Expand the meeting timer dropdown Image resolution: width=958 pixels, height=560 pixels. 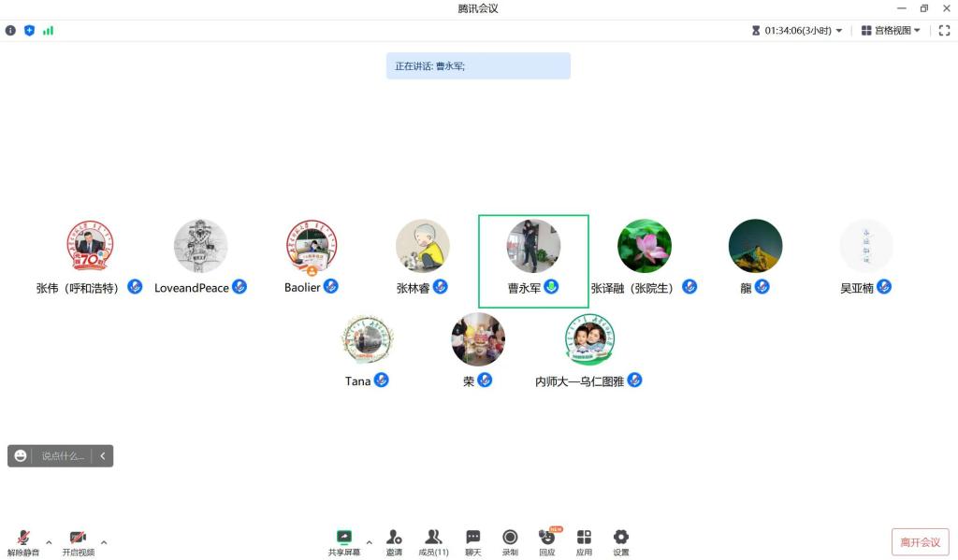(x=797, y=31)
